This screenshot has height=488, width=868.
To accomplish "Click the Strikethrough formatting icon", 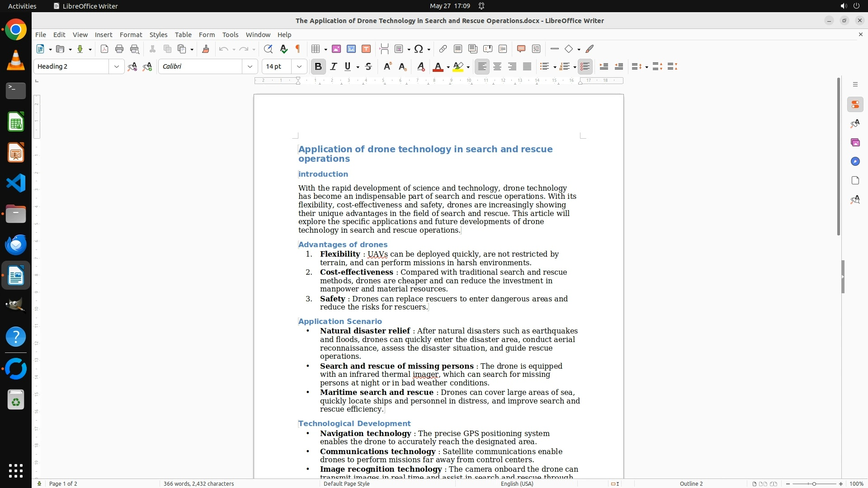I will (368, 66).
